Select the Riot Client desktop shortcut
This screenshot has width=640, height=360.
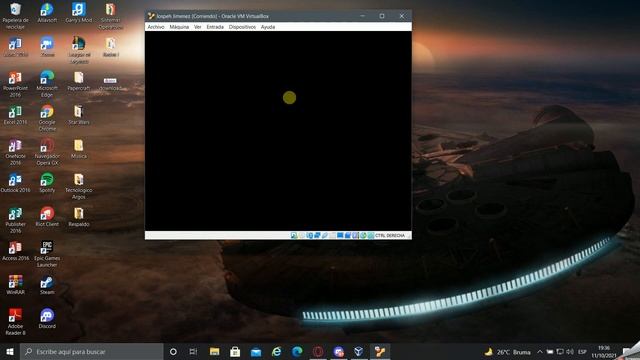(x=47, y=217)
